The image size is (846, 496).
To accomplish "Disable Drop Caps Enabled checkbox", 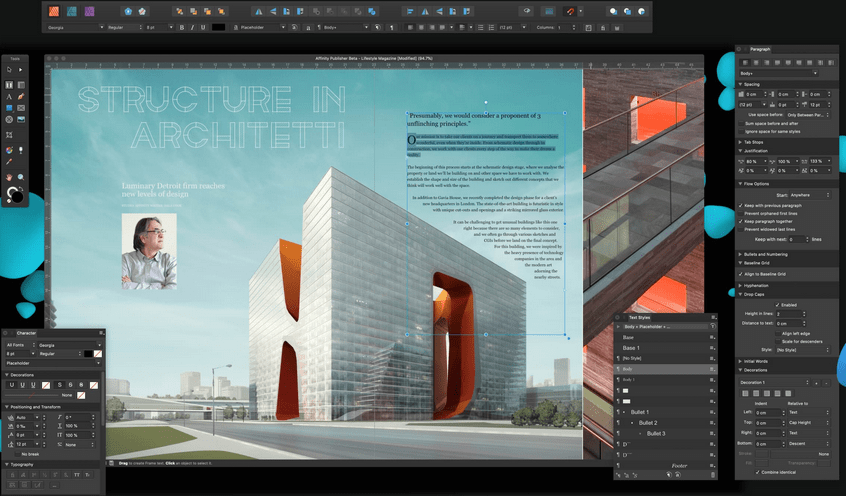I will (777, 305).
